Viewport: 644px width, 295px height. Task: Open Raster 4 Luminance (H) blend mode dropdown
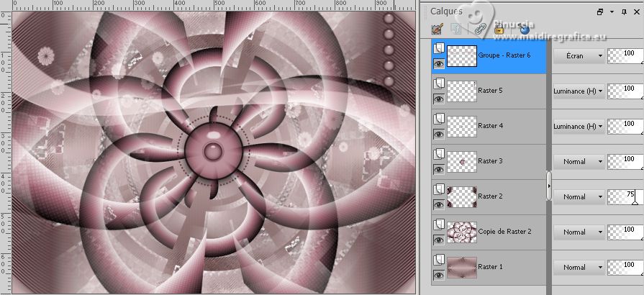coord(579,127)
